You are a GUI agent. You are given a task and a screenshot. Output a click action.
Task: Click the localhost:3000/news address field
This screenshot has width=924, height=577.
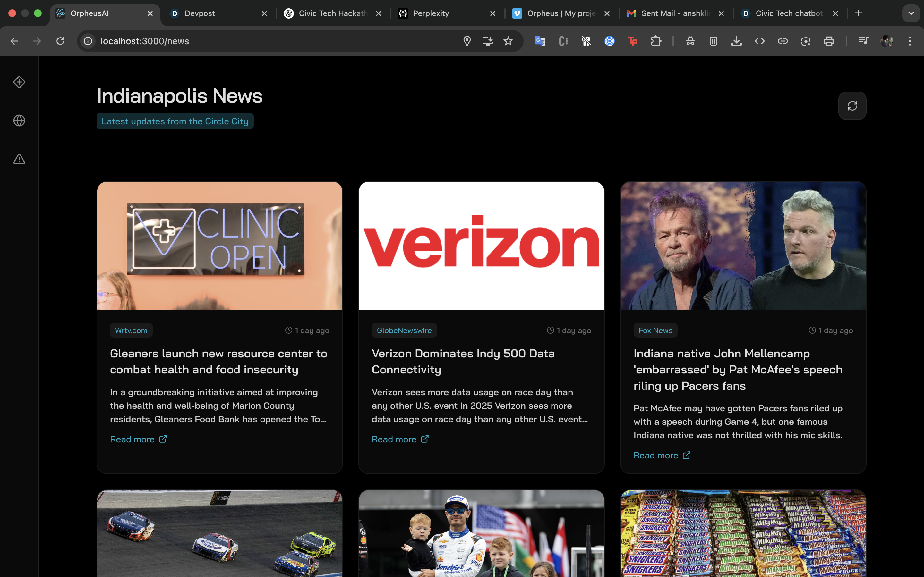point(267,41)
